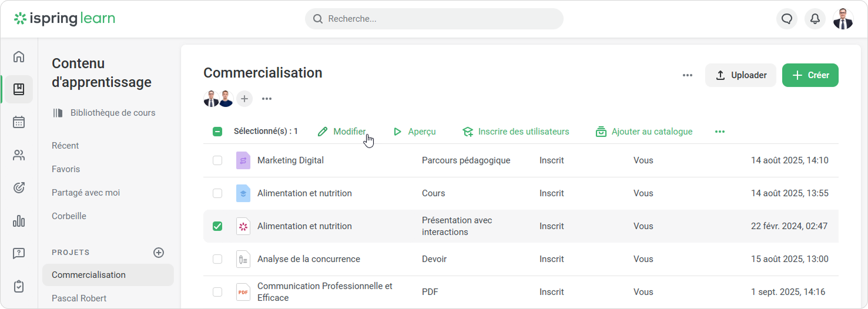This screenshot has height=309, width=868.
Task: Click Inscrire des utilisateurs
Action: pos(516,132)
